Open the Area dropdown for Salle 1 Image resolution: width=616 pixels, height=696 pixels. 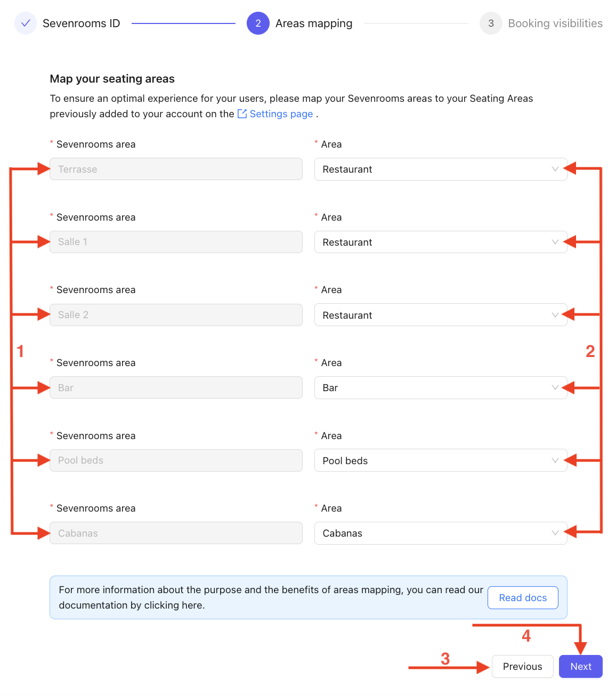[x=440, y=242]
